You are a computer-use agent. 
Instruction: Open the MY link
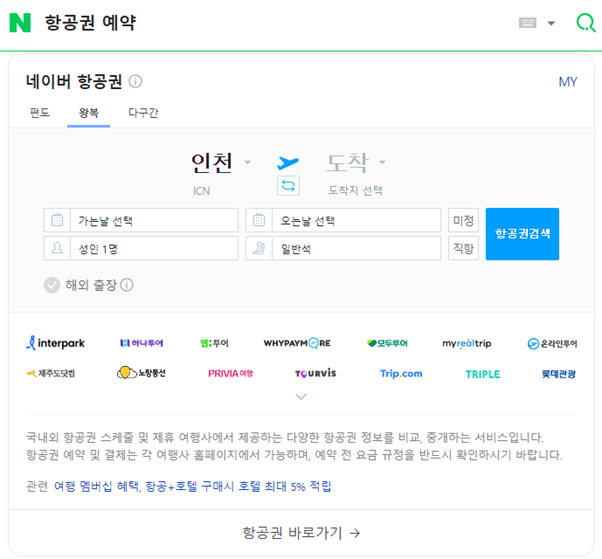coord(568,82)
